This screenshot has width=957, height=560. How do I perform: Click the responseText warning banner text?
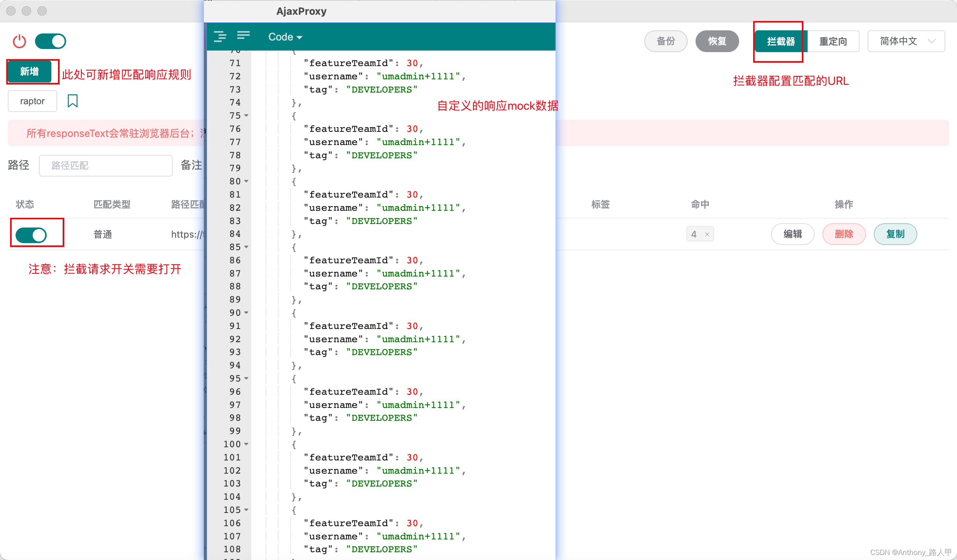(x=115, y=133)
